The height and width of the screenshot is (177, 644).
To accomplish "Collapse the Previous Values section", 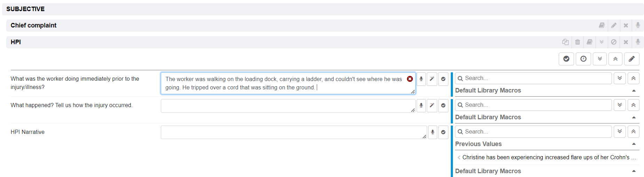I will pyautogui.click(x=634, y=144).
